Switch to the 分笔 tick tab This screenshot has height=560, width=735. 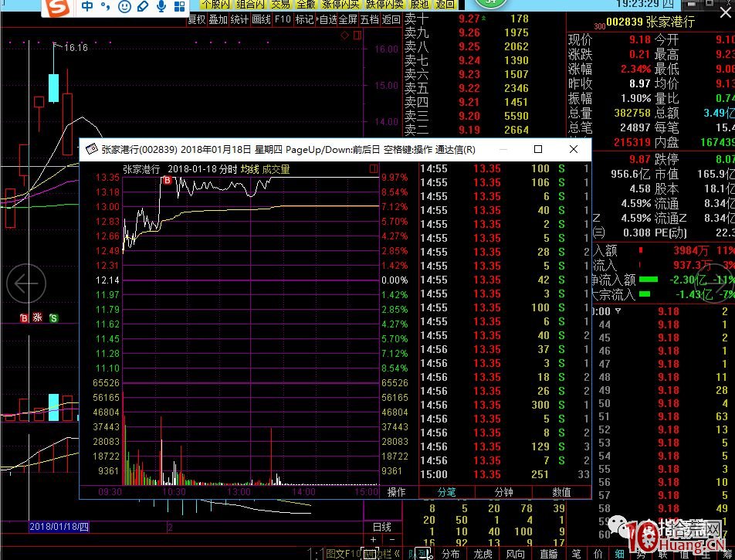pos(446,492)
